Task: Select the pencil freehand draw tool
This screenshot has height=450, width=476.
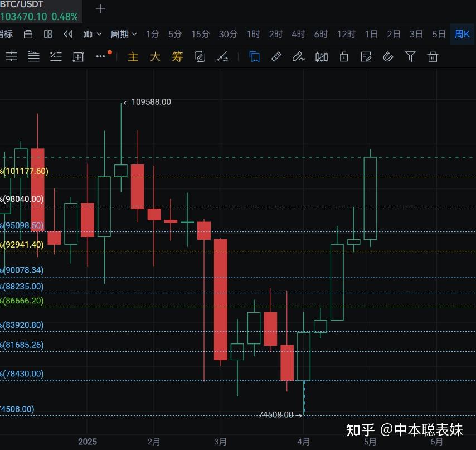Action: pyautogui.click(x=299, y=57)
